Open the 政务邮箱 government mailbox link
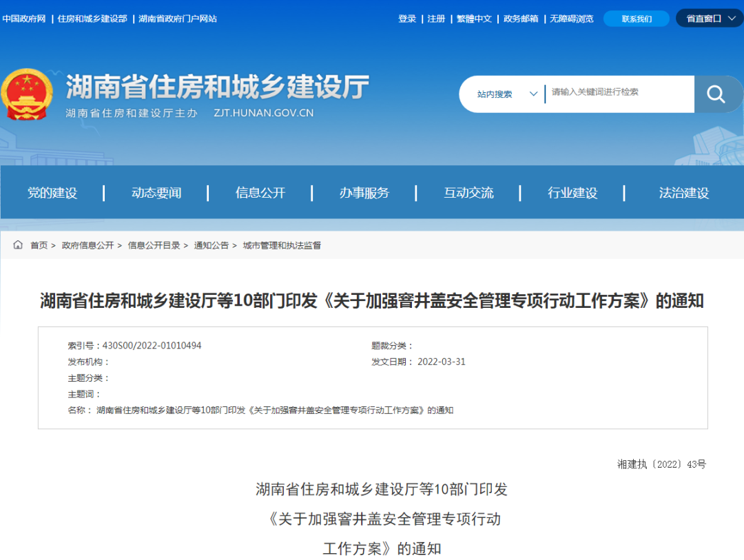 pyautogui.click(x=520, y=19)
